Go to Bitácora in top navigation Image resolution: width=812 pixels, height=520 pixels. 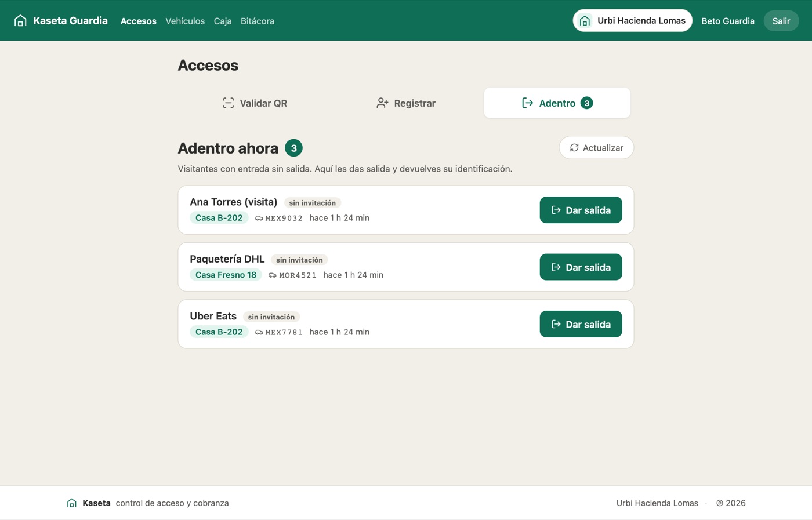(258, 21)
